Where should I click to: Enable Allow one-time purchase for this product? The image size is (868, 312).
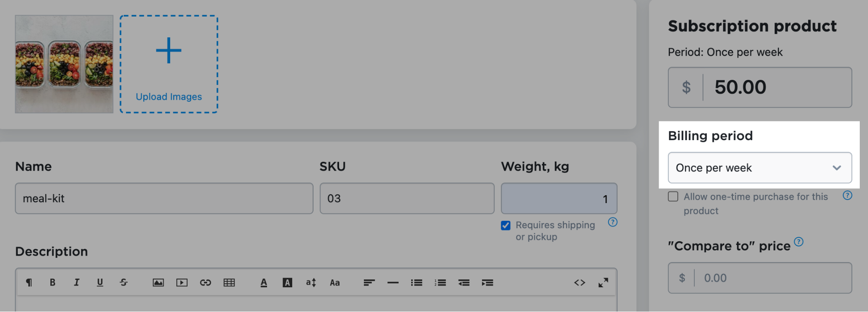click(x=673, y=197)
